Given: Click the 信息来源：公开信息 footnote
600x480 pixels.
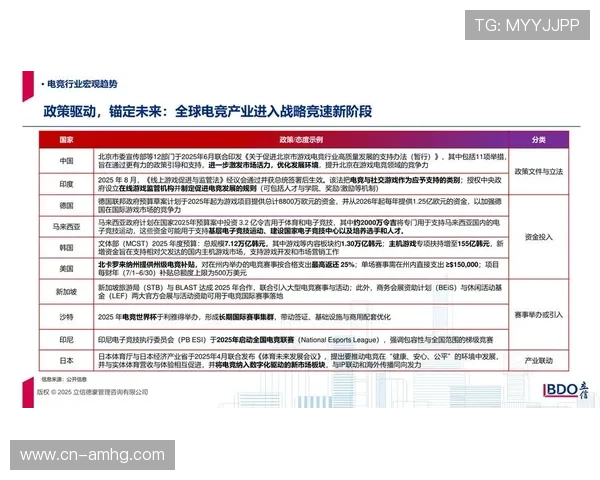Looking at the screenshot, I should (64, 379).
